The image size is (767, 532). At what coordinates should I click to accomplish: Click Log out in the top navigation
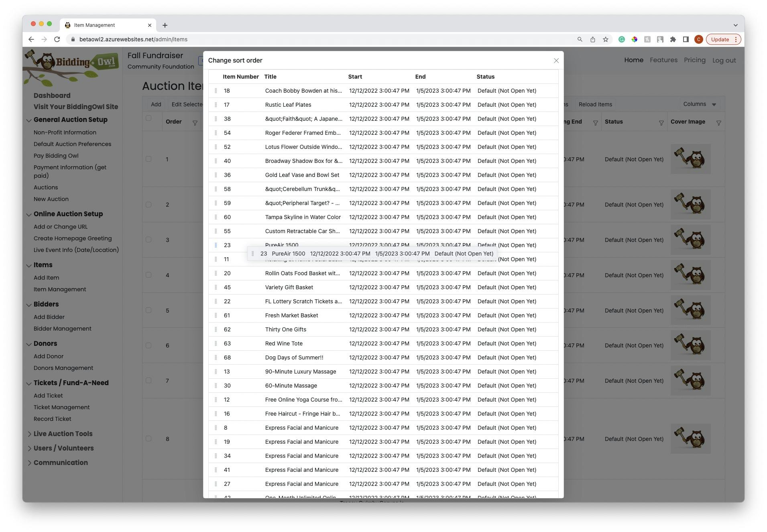[x=724, y=61]
